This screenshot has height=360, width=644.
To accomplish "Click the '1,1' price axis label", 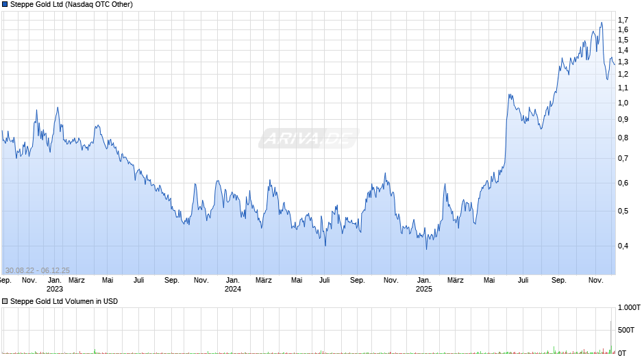I will (x=623, y=88).
